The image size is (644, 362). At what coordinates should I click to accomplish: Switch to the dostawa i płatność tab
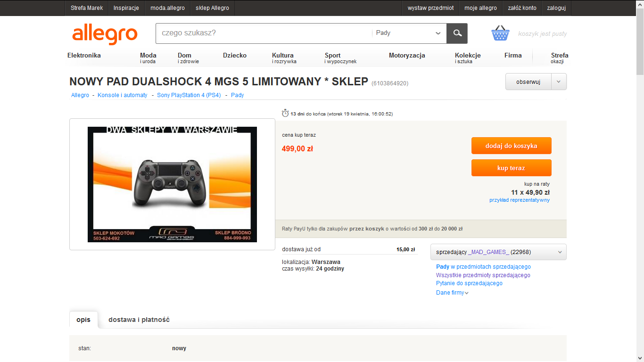click(139, 320)
